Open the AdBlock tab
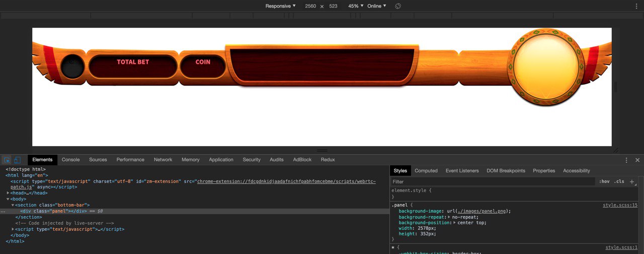The width and height of the screenshot is (644, 254). tap(302, 160)
